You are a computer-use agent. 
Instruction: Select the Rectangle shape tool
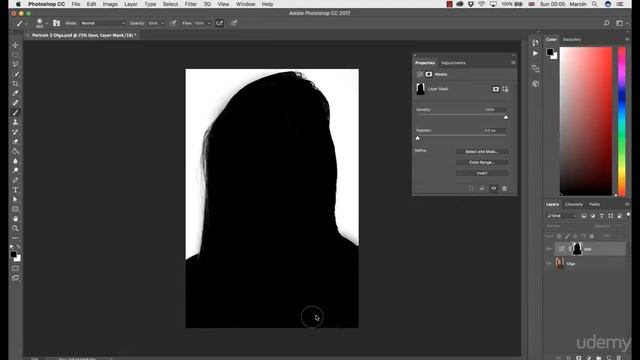[x=16, y=209]
